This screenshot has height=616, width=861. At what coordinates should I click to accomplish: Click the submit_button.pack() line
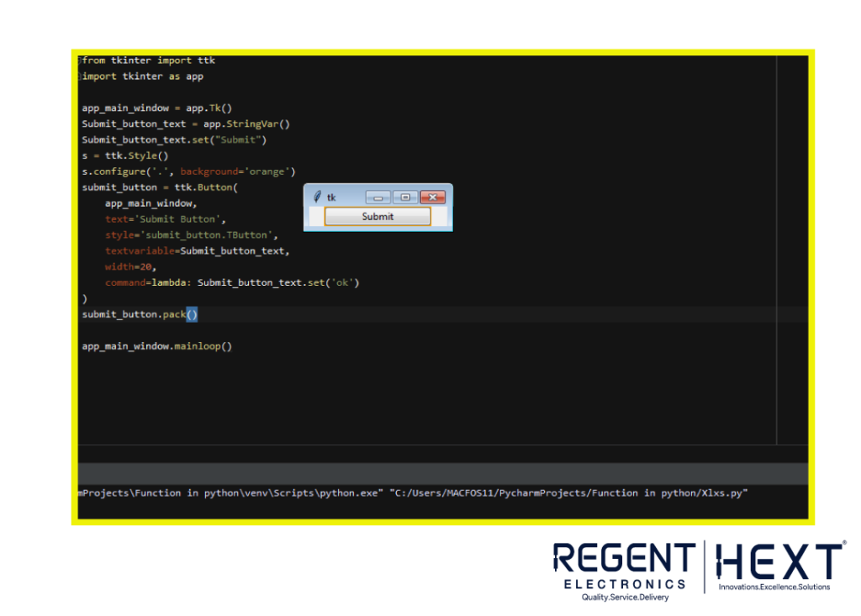coord(140,314)
